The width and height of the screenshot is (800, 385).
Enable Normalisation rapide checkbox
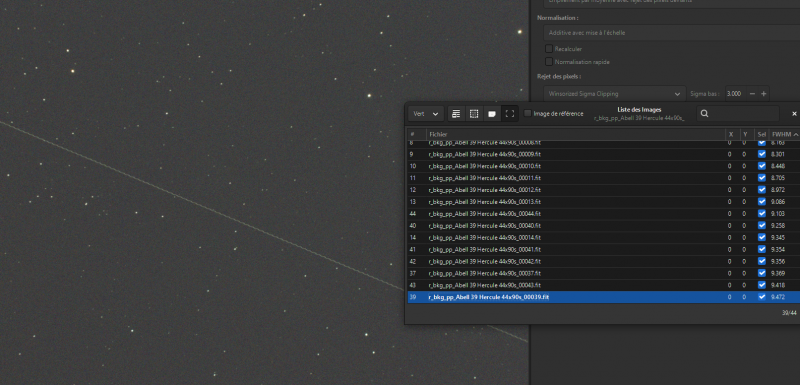549,62
